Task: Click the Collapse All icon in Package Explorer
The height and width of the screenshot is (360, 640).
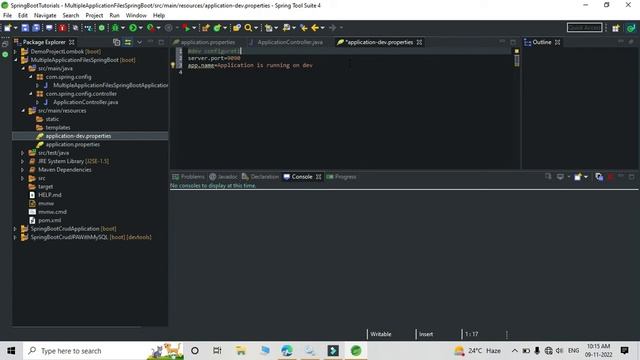Action: 116,42
